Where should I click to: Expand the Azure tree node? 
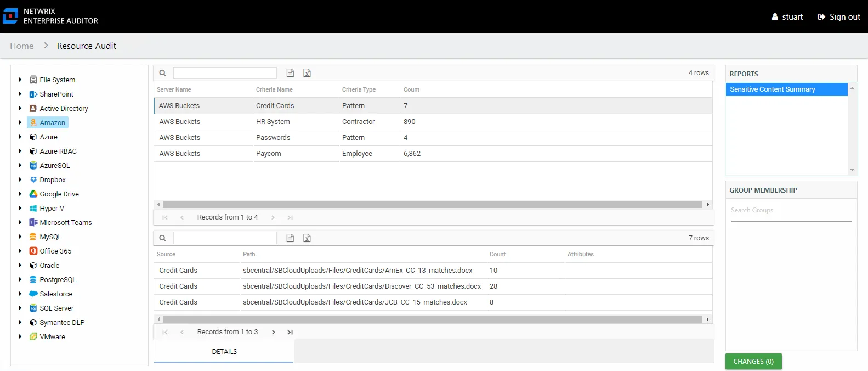tap(20, 137)
